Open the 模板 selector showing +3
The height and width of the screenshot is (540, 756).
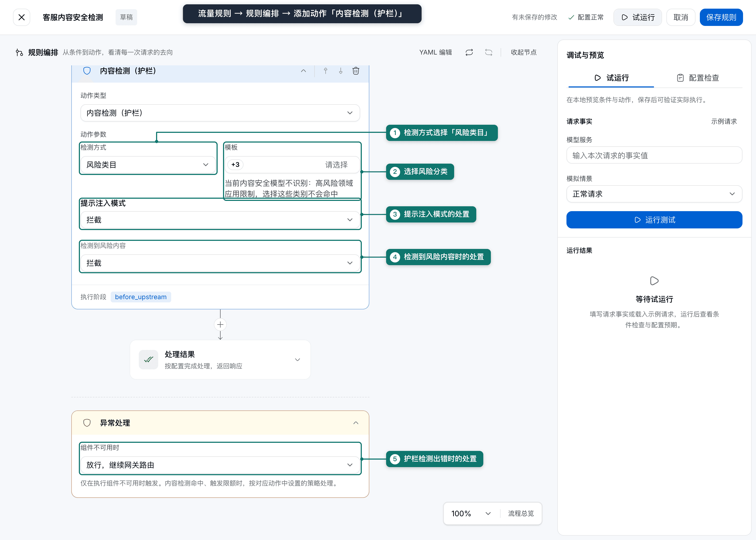pyautogui.click(x=292, y=165)
